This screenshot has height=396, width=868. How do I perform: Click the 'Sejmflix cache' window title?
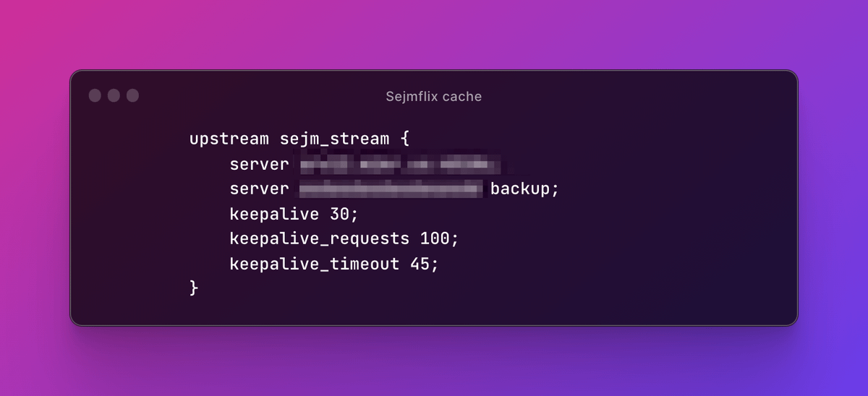[433, 96]
